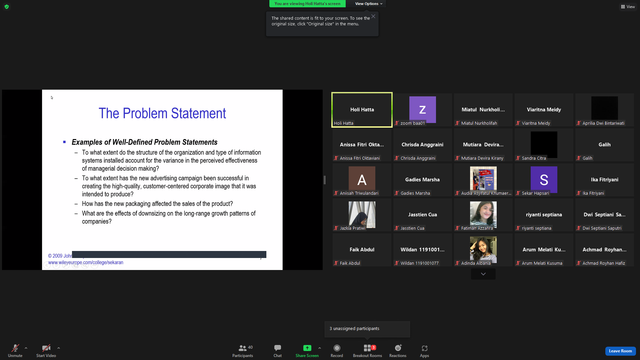Click 'The Problem Statement' slide title
This screenshot has width=640, height=360.
(x=162, y=113)
